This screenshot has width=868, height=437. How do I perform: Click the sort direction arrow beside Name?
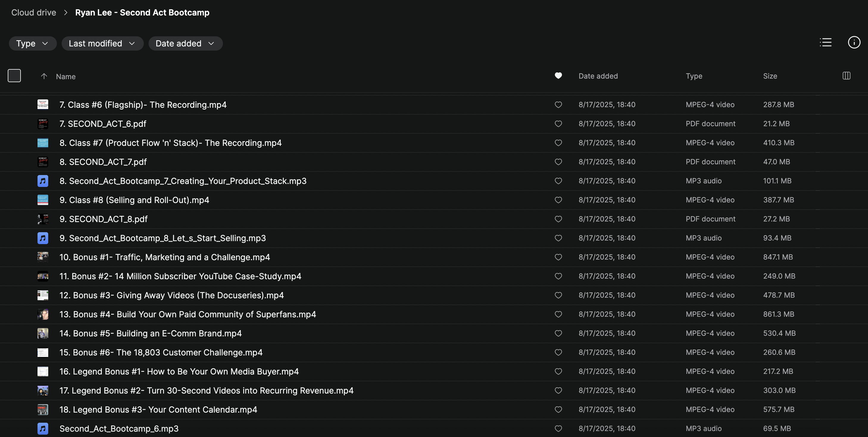pyautogui.click(x=44, y=76)
